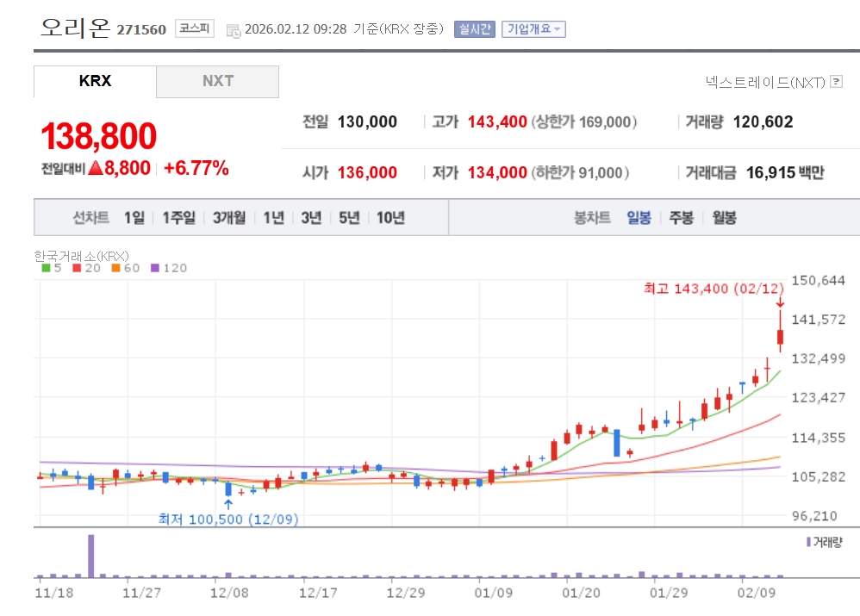Click the blue arrow at 최저 100,500
860x616 pixels.
click(x=227, y=503)
